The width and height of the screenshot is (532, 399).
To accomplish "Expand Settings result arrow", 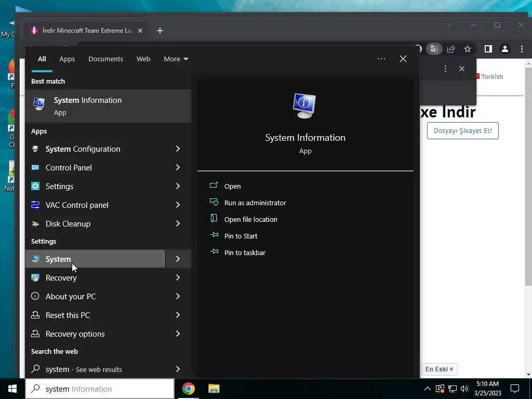I will coord(178,186).
